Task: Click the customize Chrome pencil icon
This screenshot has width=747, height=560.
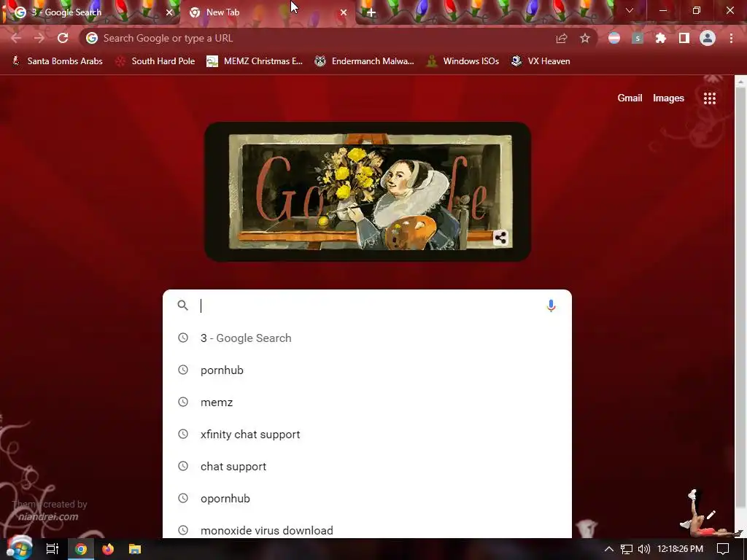Action: [711, 515]
